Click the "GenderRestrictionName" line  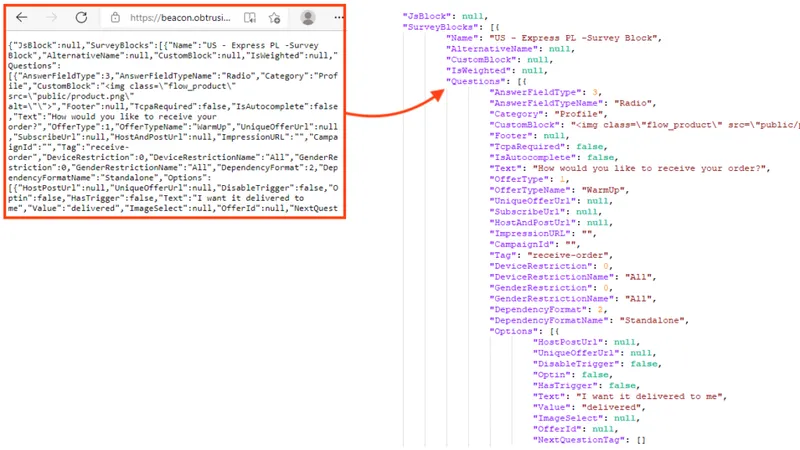(x=573, y=298)
